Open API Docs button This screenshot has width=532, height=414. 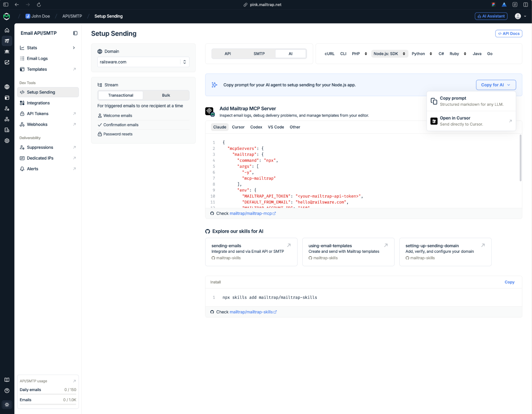click(508, 34)
